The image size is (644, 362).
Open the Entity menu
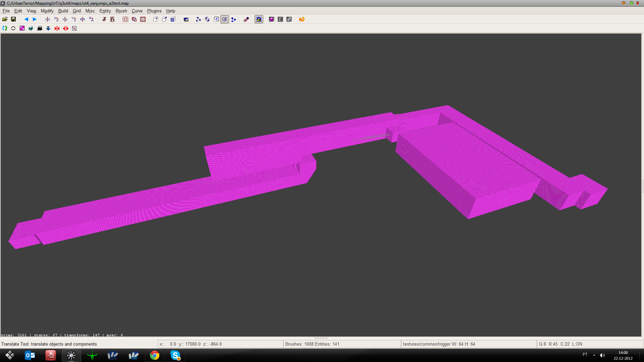point(105,11)
